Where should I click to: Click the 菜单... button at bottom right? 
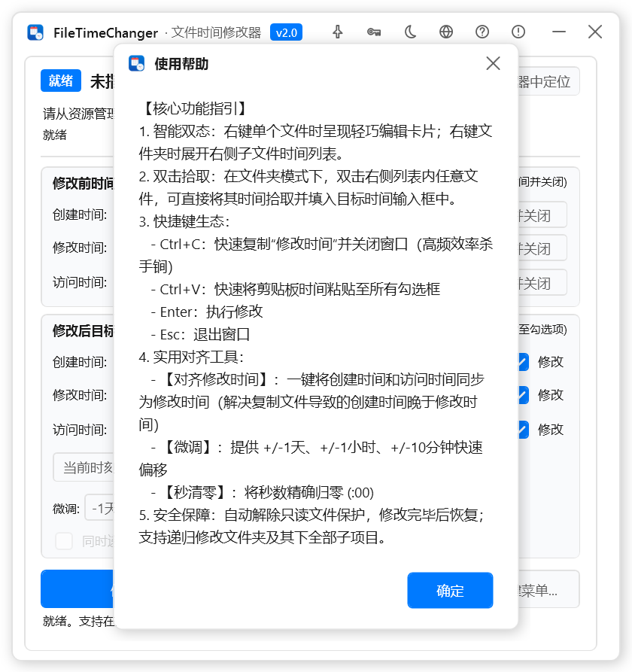click(x=549, y=591)
